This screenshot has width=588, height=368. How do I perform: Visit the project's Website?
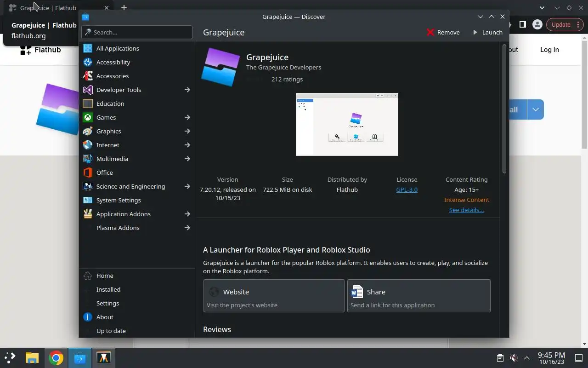click(x=274, y=296)
